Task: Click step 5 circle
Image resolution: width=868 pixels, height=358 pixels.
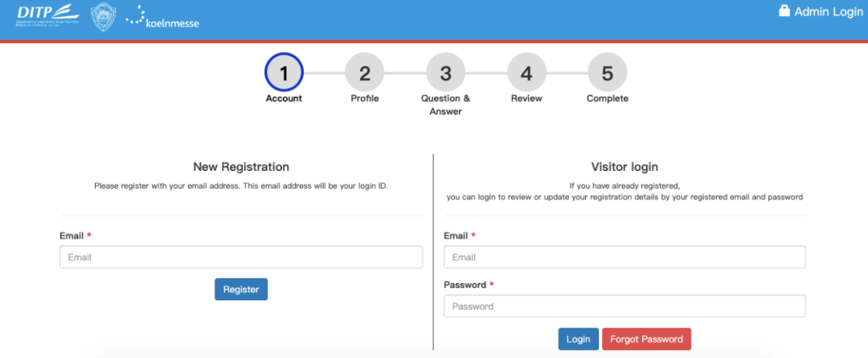Action: coord(608,73)
